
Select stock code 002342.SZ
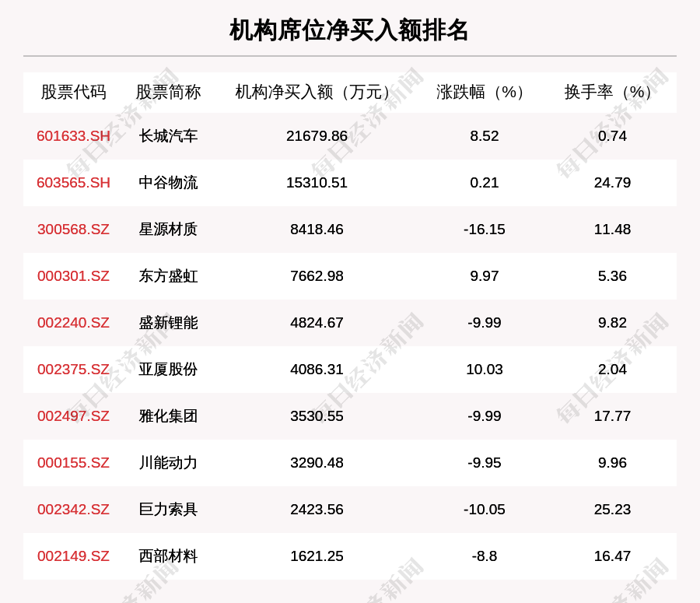pyautogui.click(x=74, y=509)
